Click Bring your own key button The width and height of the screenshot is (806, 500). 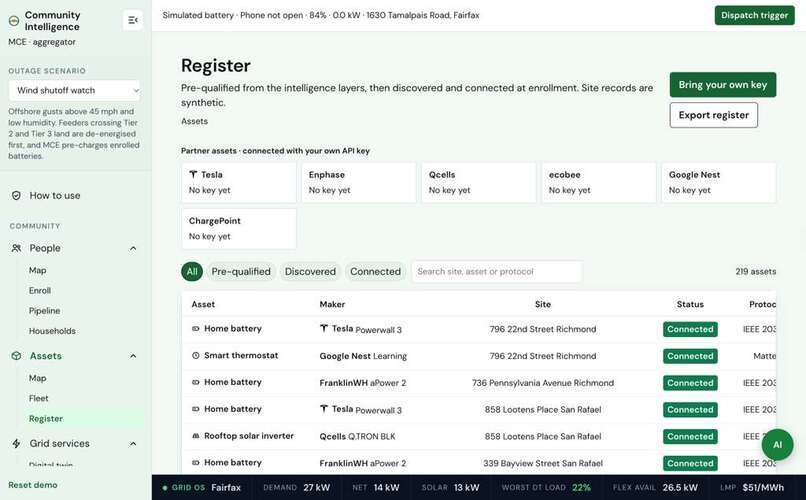tap(722, 85)
